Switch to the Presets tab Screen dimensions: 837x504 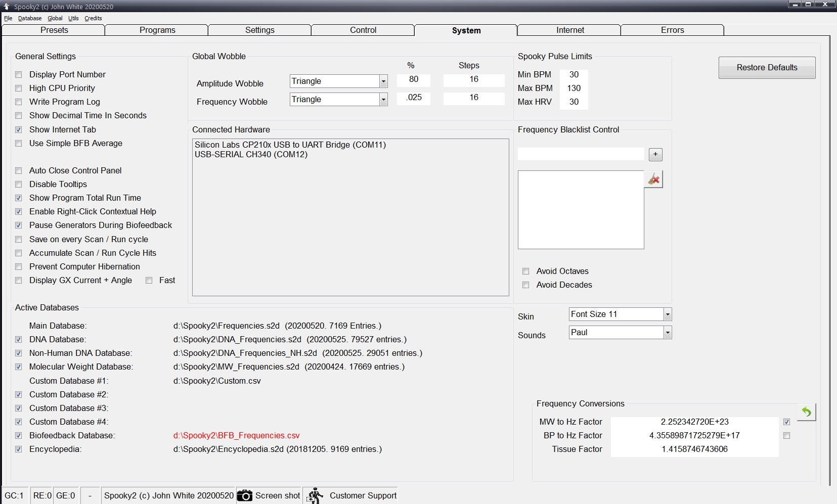[54, 30]
